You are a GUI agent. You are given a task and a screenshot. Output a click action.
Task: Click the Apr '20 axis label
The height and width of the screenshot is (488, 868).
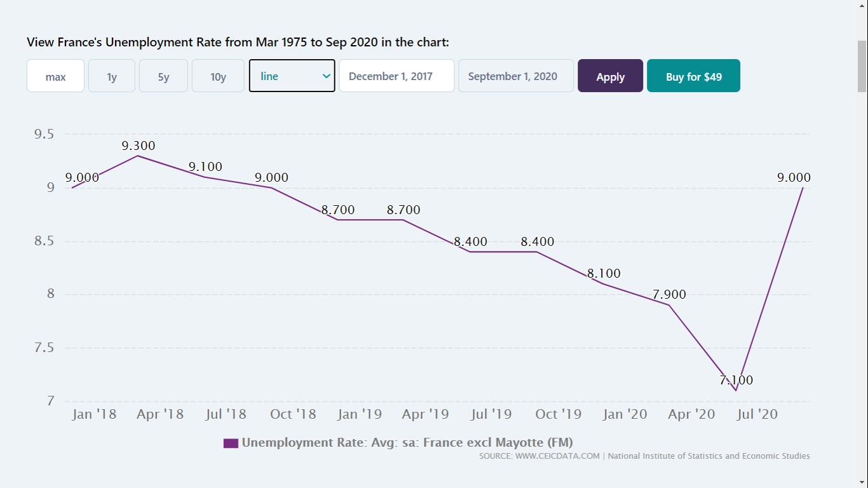tap(691, 414)
